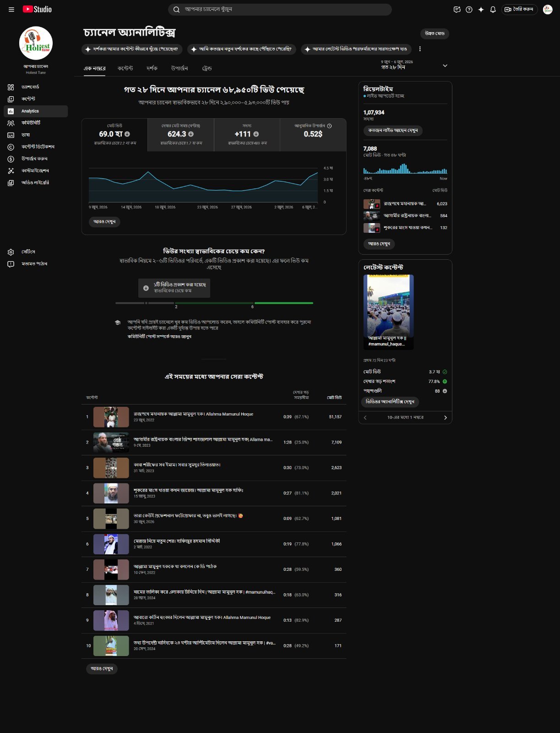This screenshot has width=560, height=733.
Task: Click the realtime 48-hour bar chart
Action: (405, 169)
